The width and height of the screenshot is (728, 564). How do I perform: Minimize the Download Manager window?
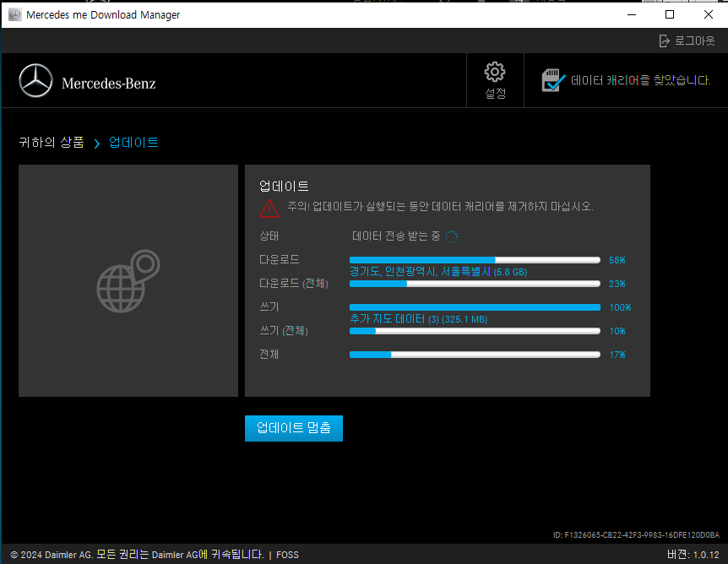click(x=632, y=15)
